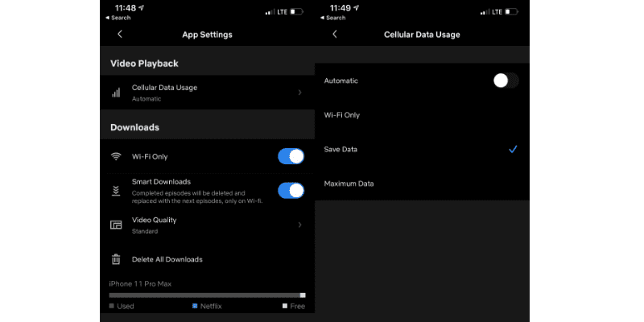Viewport: 644px width, 322px height.
Task: Select the Save Data option
Action: [x=422, y=150]
